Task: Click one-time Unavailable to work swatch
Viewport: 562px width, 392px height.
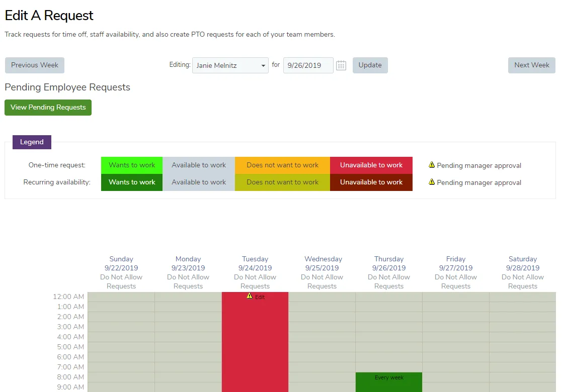Action: click(371, 165)
